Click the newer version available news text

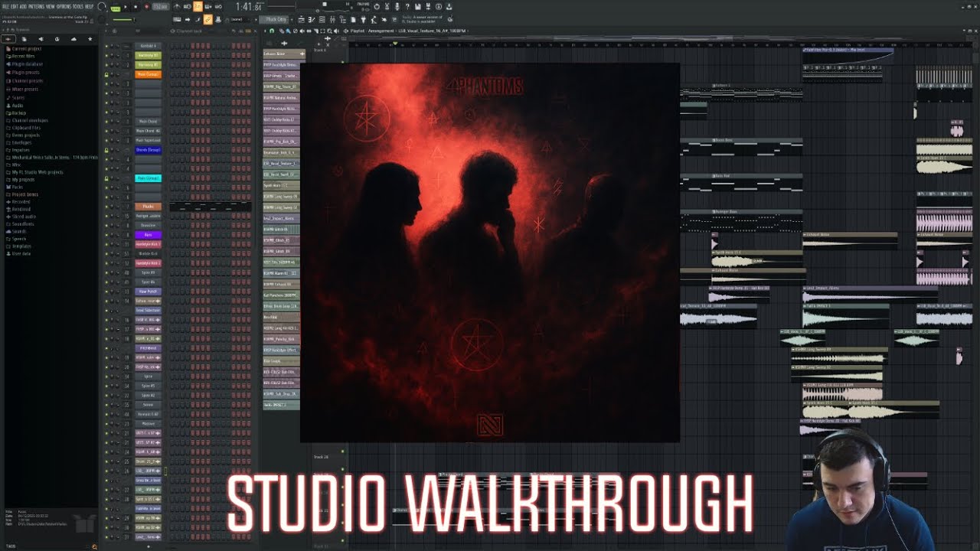[x=422, y=19]
